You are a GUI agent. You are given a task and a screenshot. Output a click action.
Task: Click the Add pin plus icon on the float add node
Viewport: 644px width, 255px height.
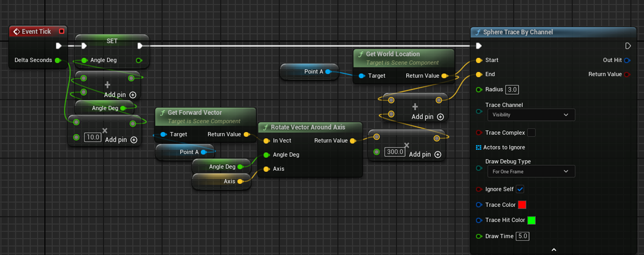pyautogui.click(x=133, y=95)
